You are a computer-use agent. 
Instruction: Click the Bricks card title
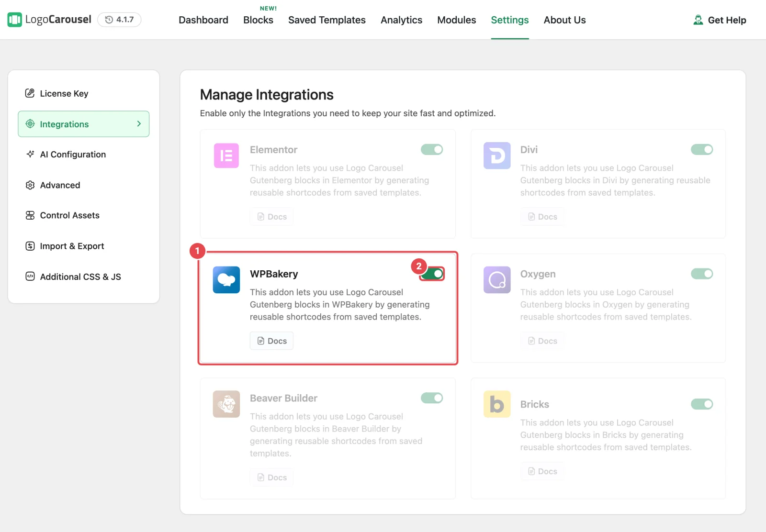(534, 404)
